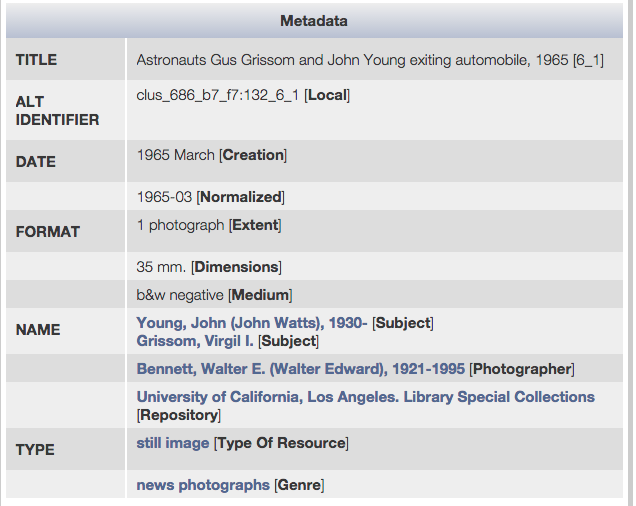This screenshot has width=636, height=506.
Task: Select the TITLE field label
Action: point(37,60)
